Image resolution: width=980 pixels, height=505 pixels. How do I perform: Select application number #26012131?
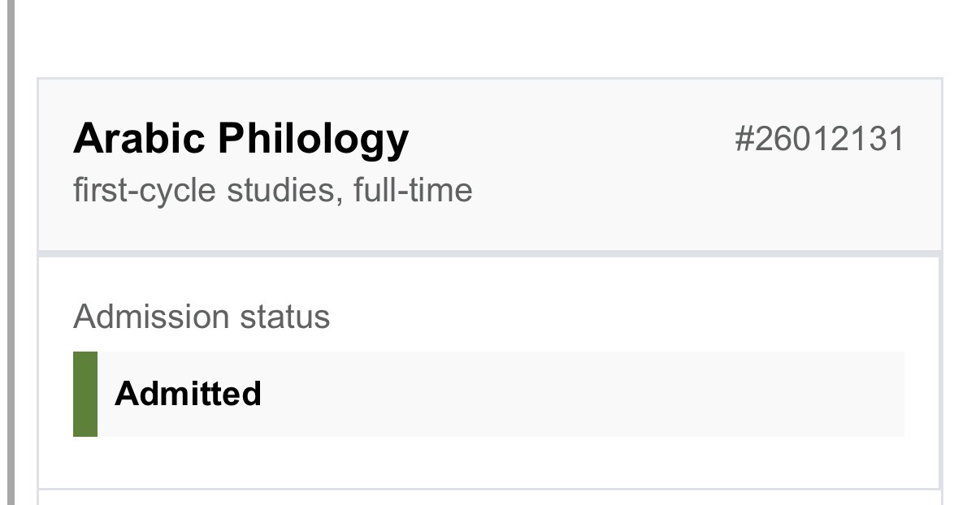[x=819, y=140]
